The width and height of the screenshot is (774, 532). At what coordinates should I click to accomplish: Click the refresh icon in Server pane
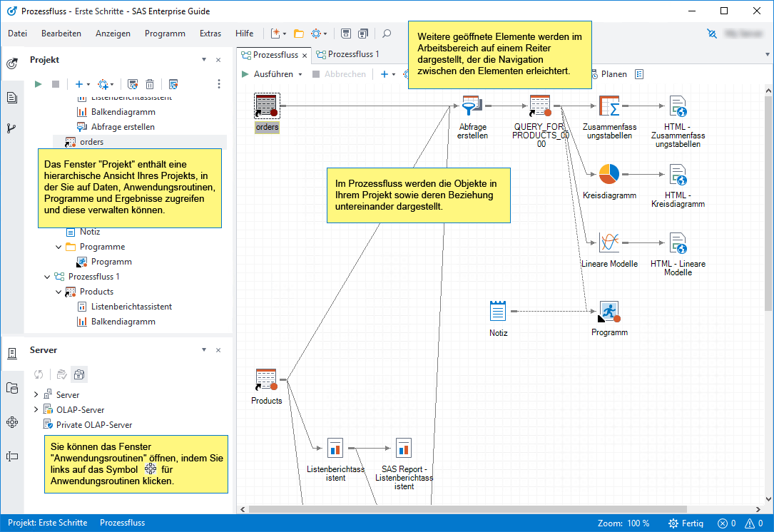tap(39, 374)
